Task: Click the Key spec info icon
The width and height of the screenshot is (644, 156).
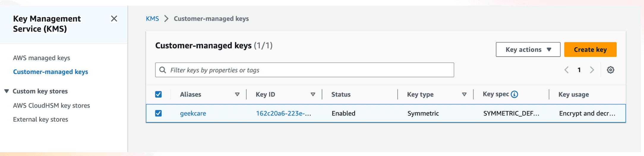Action: (x=514, y=94)
